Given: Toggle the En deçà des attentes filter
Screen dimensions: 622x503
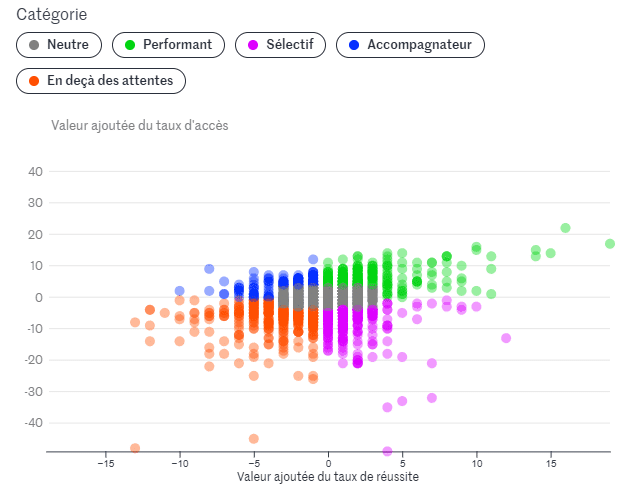Looking at the screenshot, I should tap(101, 80).
